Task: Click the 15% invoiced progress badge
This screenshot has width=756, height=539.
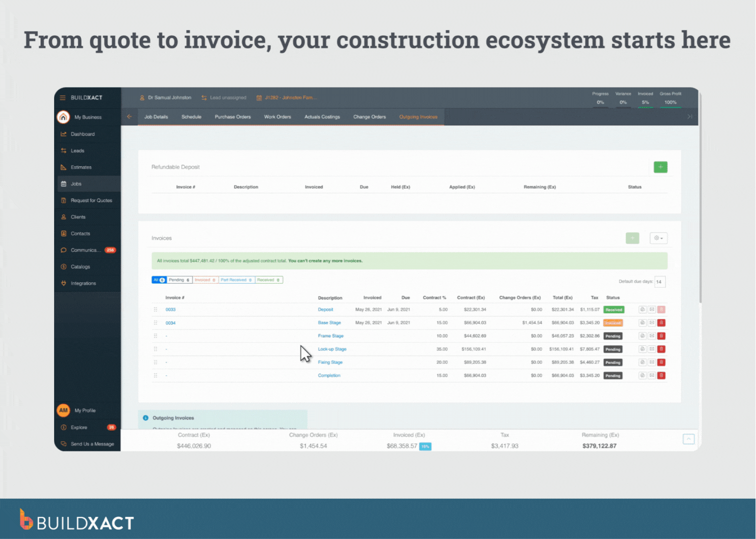Action: tap(425, 447)
